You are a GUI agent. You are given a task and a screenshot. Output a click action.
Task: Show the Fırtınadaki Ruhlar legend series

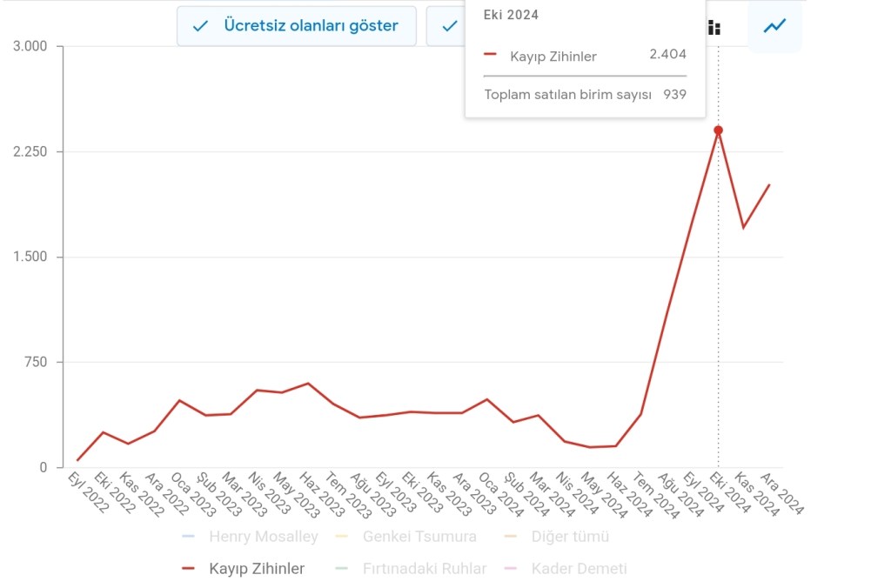(424, 569)
